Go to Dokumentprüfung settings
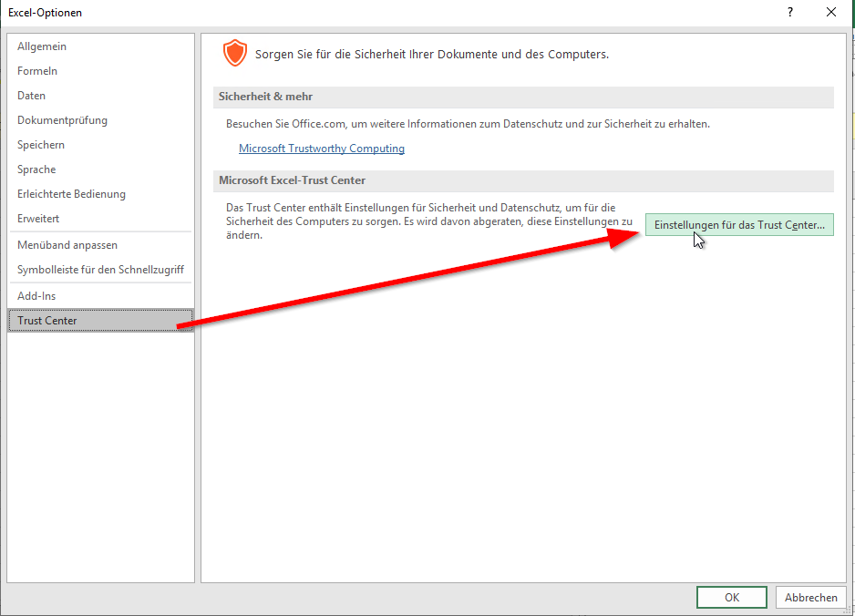Image resolution: width=855 pixels, height=616 pixels. (62, 120)
